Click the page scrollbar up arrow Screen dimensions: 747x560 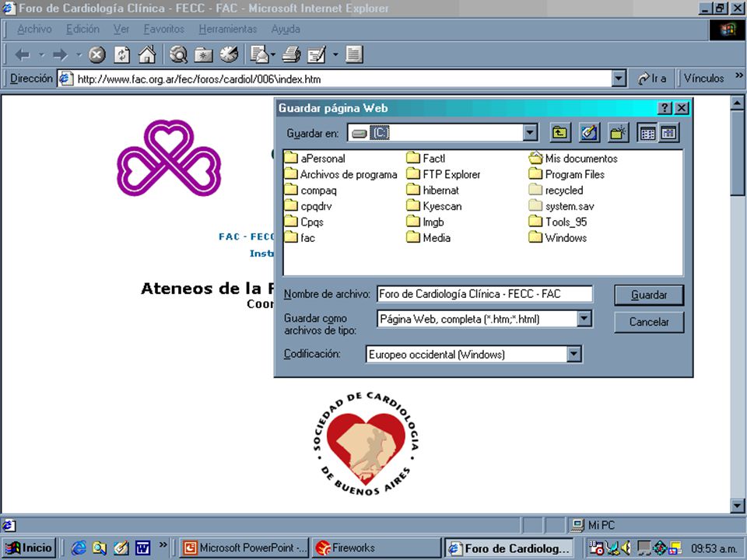tap(737, 103)
